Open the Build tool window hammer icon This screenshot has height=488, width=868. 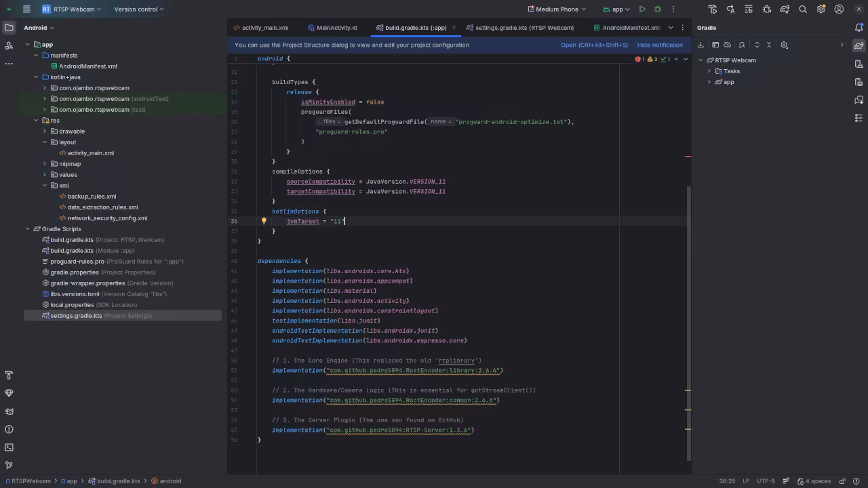[x=9, y=375]
